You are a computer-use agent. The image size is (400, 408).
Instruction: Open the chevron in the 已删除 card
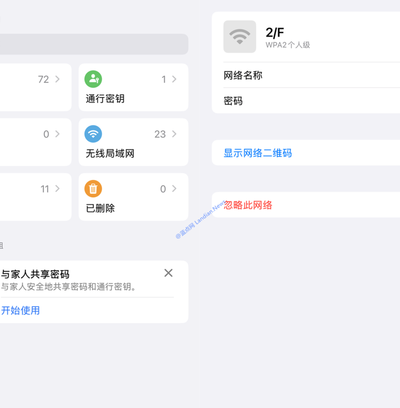[x=174, y=189]
